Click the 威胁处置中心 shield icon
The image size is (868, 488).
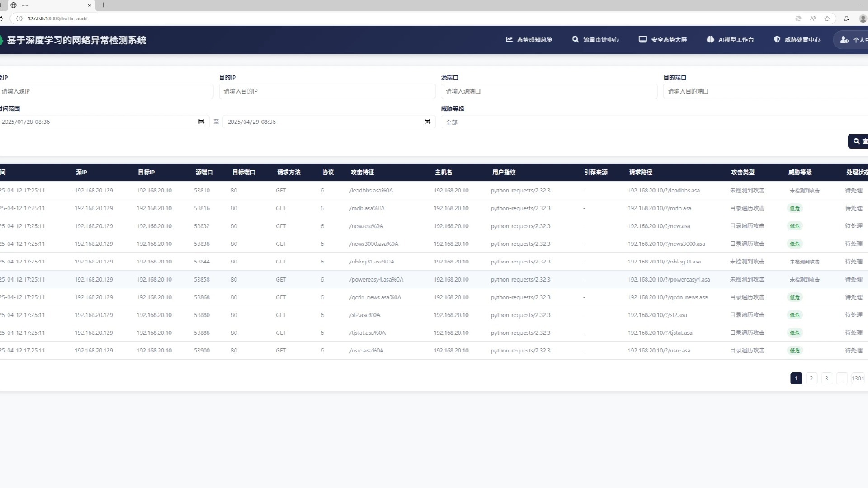(x=777, y=40)
